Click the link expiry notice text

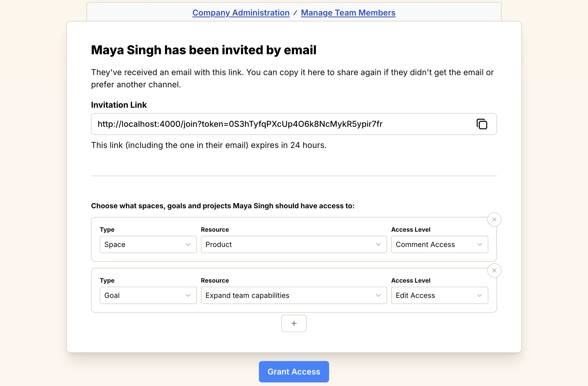[209, 145]
